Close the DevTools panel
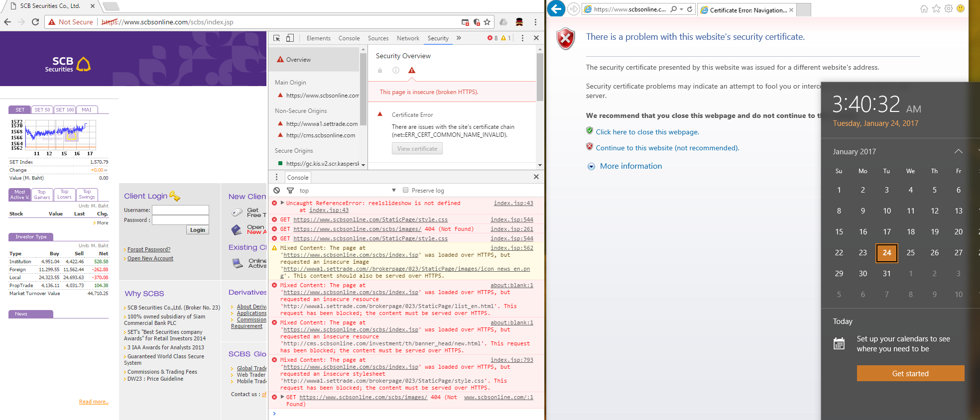 (x=536, y=38)
